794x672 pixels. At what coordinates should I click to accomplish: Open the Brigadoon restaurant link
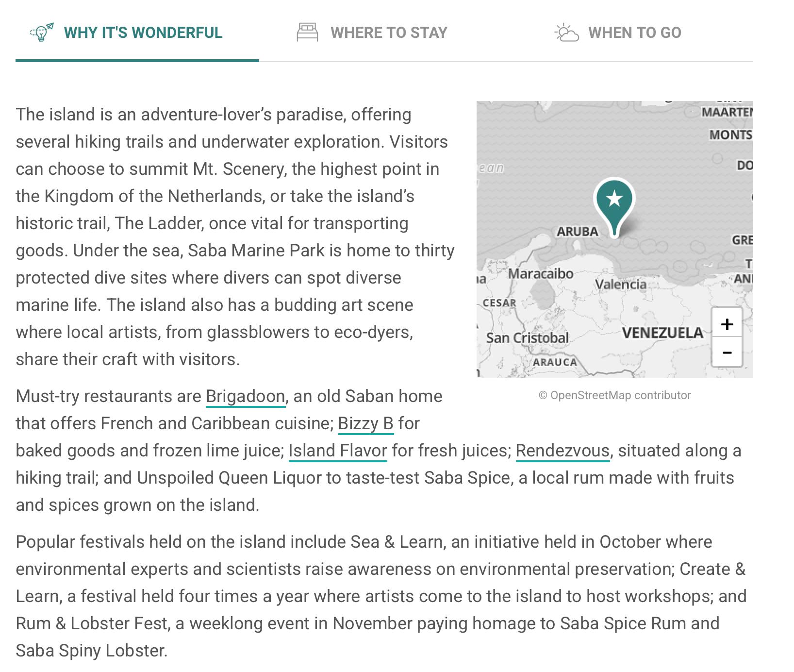245,396
